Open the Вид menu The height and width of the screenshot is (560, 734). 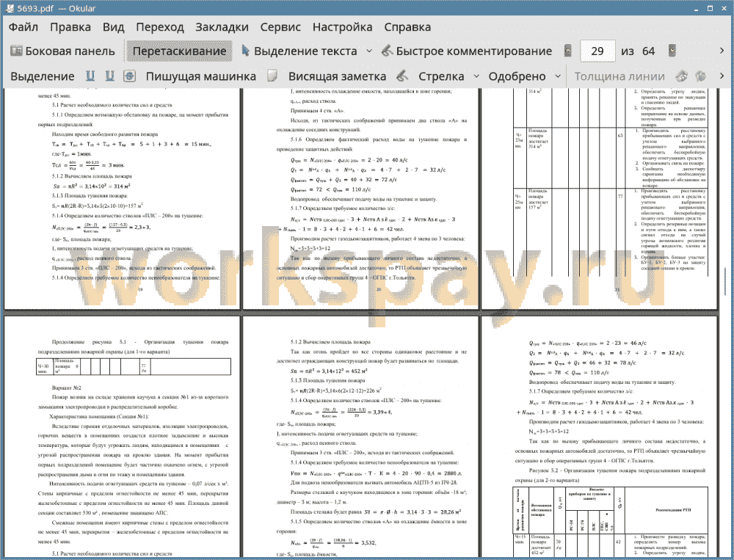pyautogui.click(x=113, y=27)
